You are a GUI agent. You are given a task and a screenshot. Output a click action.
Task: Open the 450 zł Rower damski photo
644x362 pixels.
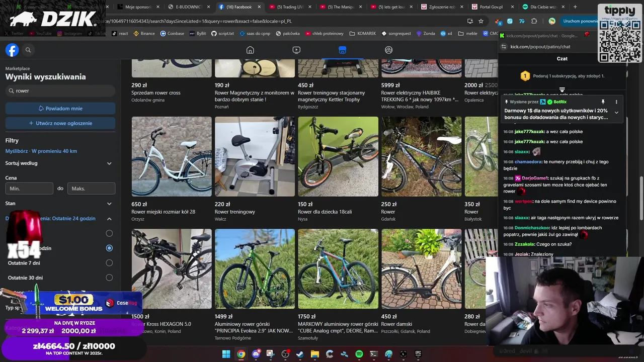pos(421,269)
